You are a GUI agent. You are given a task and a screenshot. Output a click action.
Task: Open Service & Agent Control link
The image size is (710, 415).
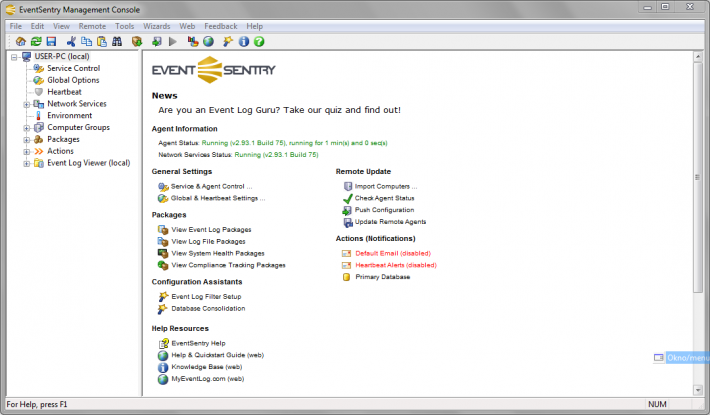click(211, 186)
